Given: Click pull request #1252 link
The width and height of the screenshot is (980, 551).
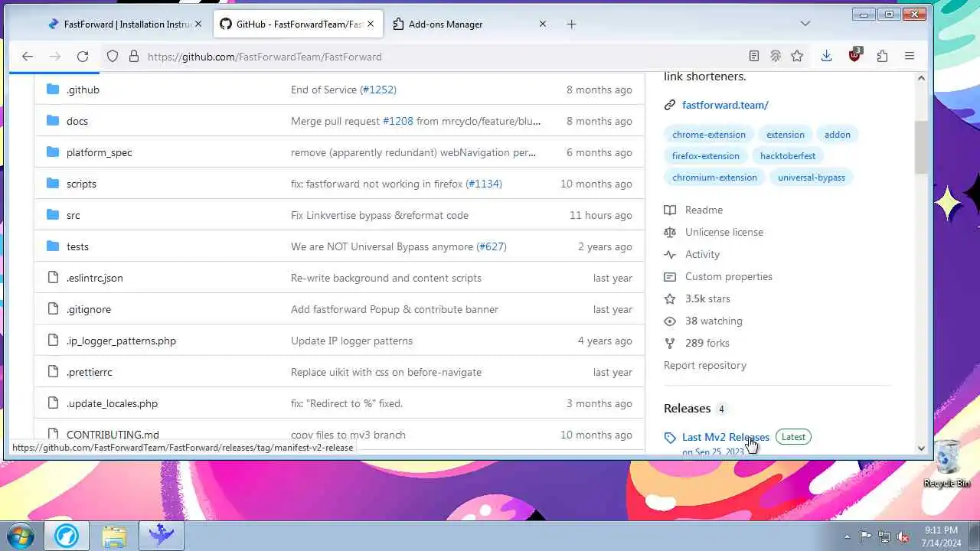Looking at the screenshot, I should (x=378, y=90).
